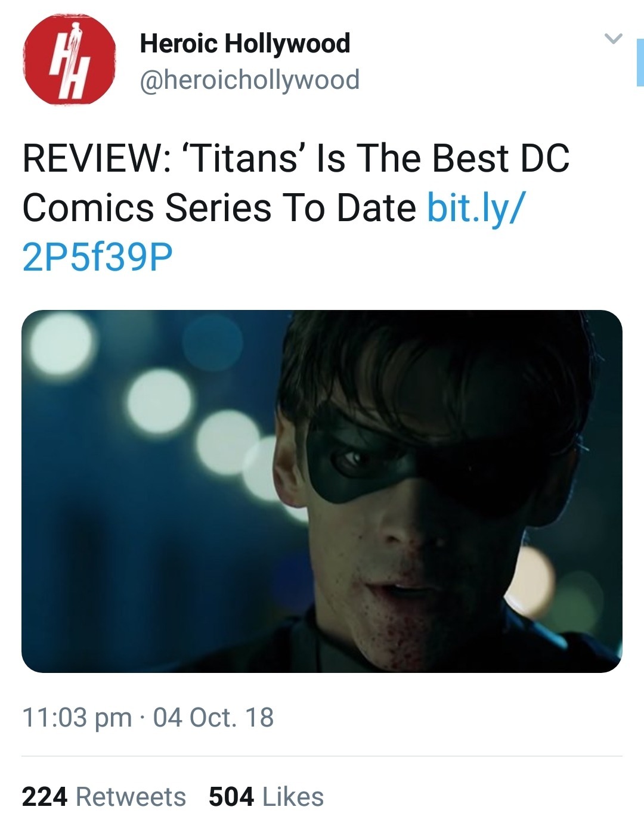Click Robin's masked eye in the photo
This screenshot has width=644, height=816.
click(x=357, y=459)
